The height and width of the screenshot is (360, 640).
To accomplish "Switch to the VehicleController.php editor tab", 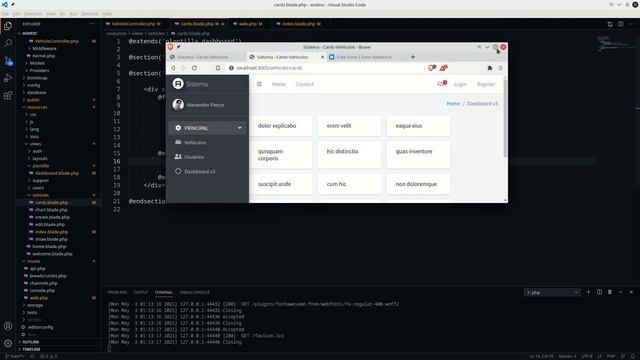I will point(135,24).
